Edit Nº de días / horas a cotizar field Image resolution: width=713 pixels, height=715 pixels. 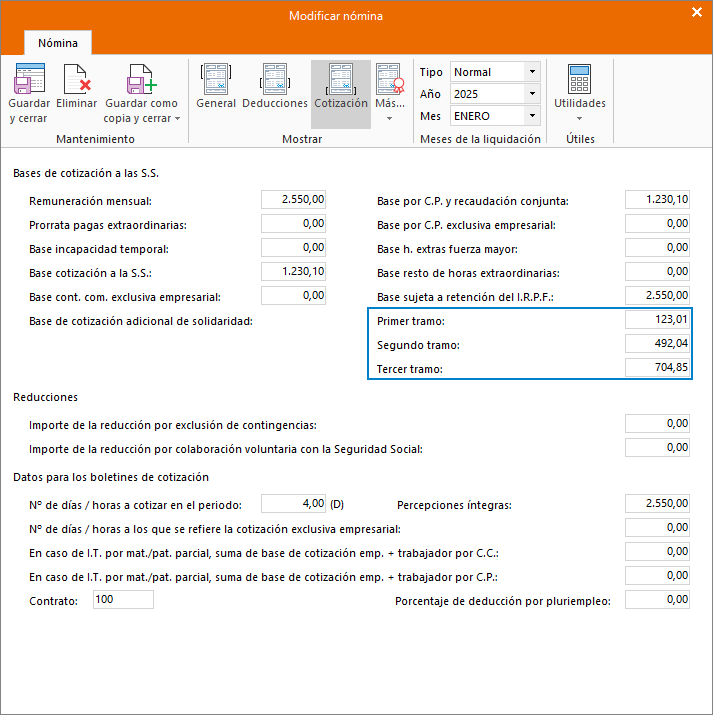coord(293,503)
